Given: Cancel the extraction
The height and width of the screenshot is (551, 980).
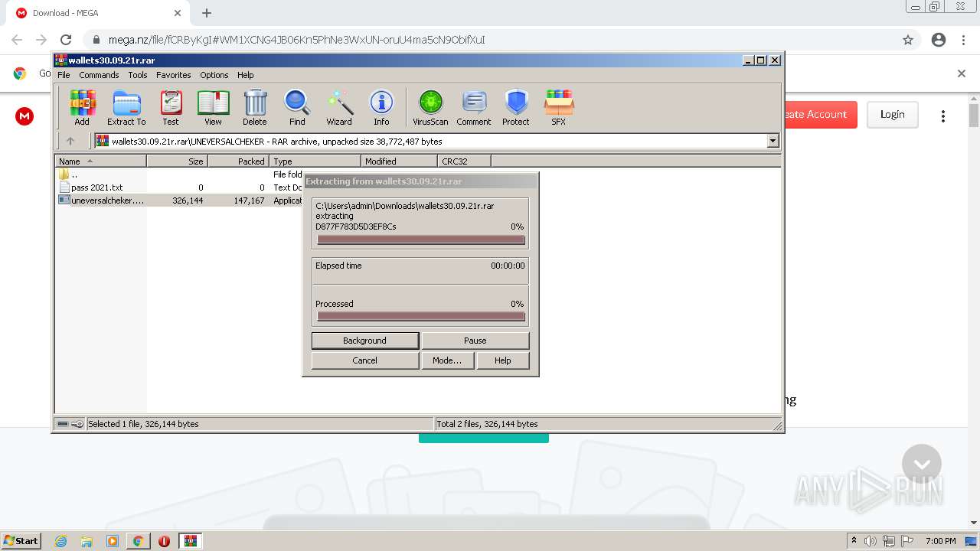Looking at the screenshot, I should 365,360.
